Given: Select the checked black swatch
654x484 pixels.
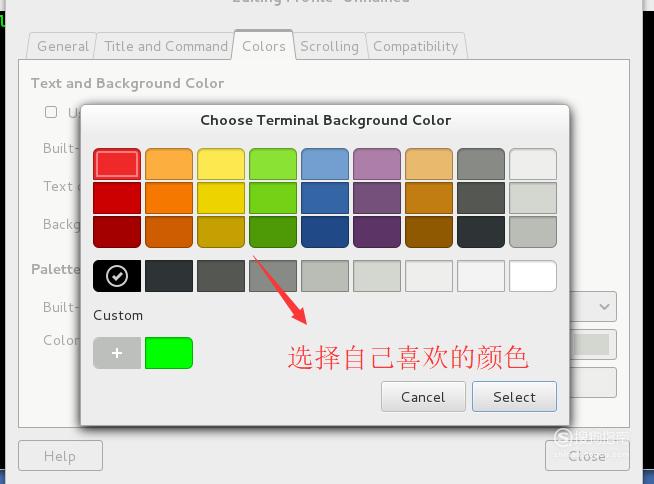Looking at the screenshot, I should click(117, 276).
